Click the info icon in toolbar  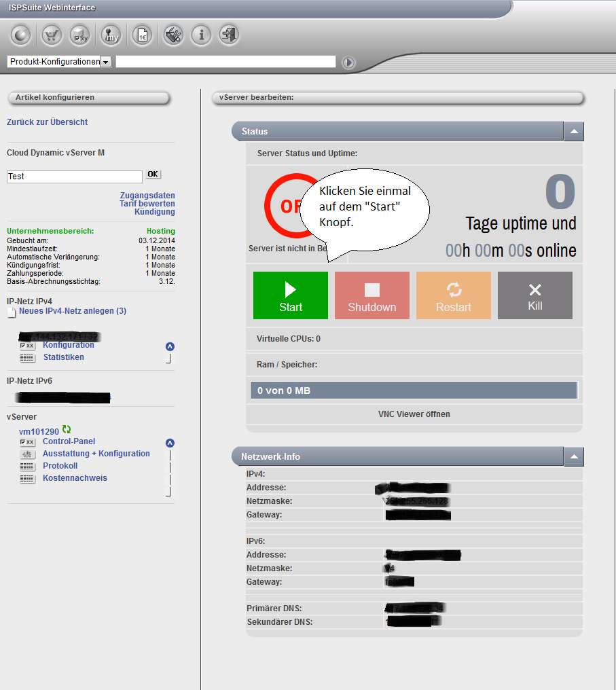click(200, 35)
